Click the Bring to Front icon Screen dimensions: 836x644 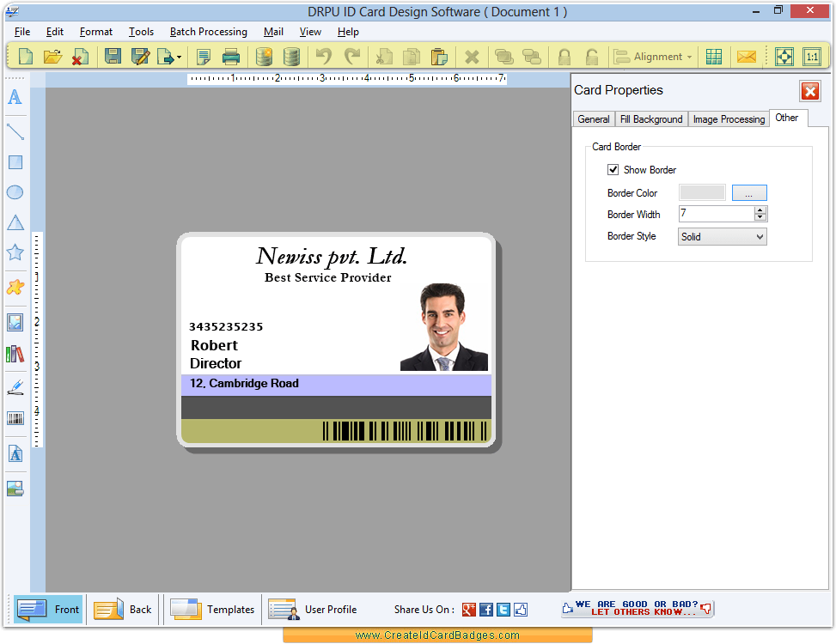(503, 57)
